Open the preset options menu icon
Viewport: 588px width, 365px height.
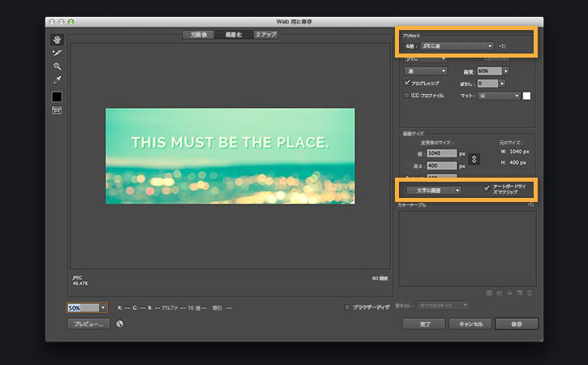pyautogui.click(x=503, y=46)
